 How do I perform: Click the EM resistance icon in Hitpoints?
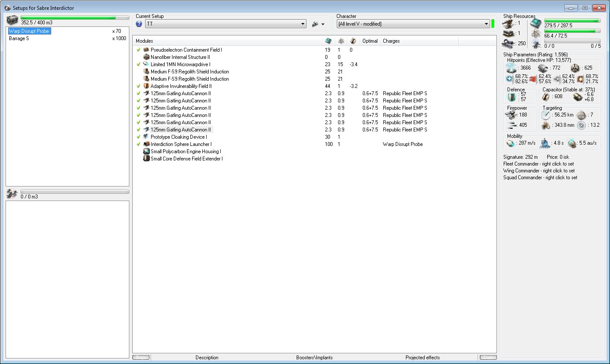(509, 79)
